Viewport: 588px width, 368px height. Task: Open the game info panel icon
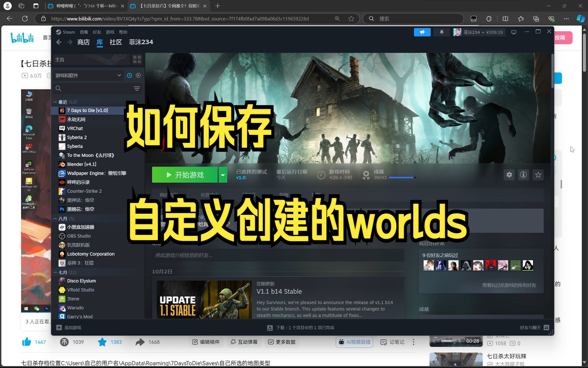[523, 175]
